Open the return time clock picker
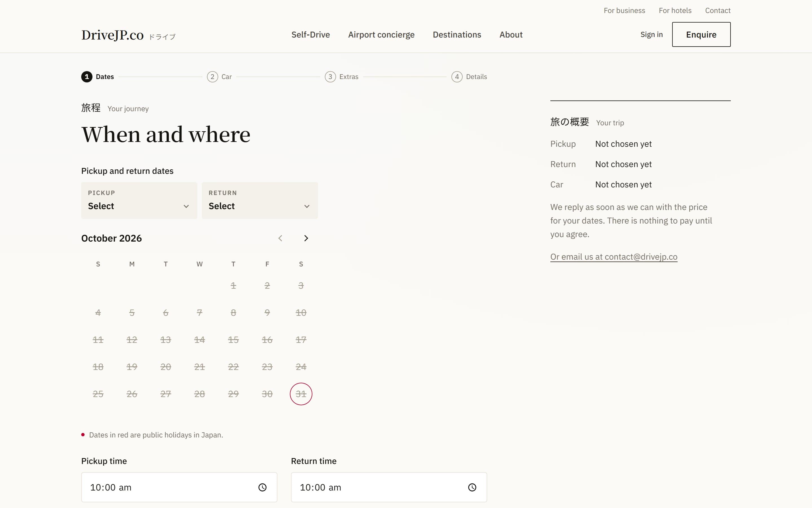 [472, 487]
